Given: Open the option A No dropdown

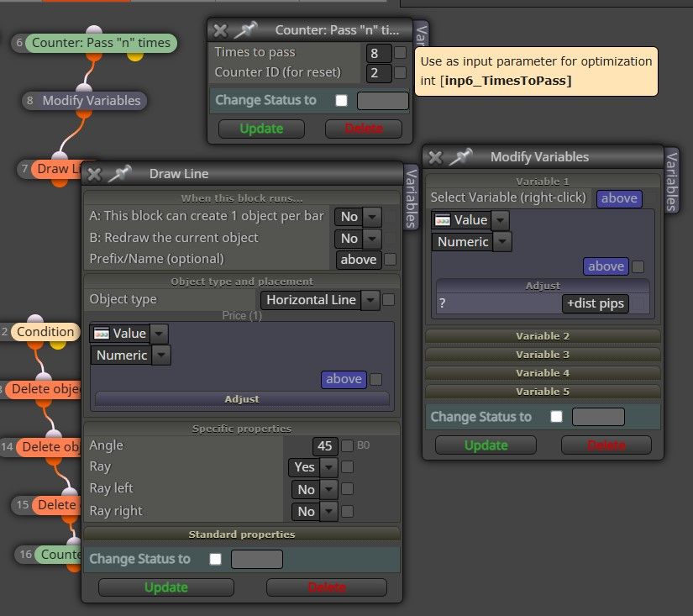Looking at the screenshot, I should tap(358, 217).
